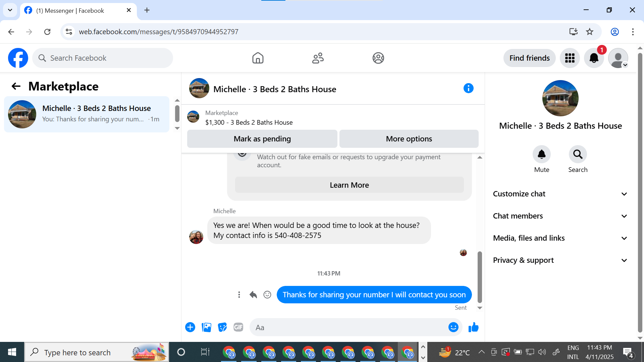Focus the Search Facebook field
The width and height of the screenshot is (644, 362).
point(103,58)
